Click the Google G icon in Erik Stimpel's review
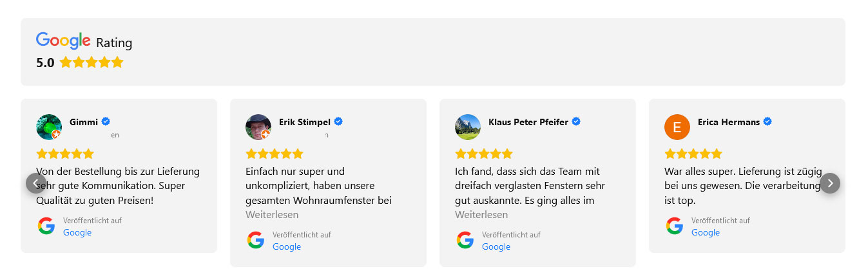This screenshot has height=280, width=868. click(x=256, y=240)
